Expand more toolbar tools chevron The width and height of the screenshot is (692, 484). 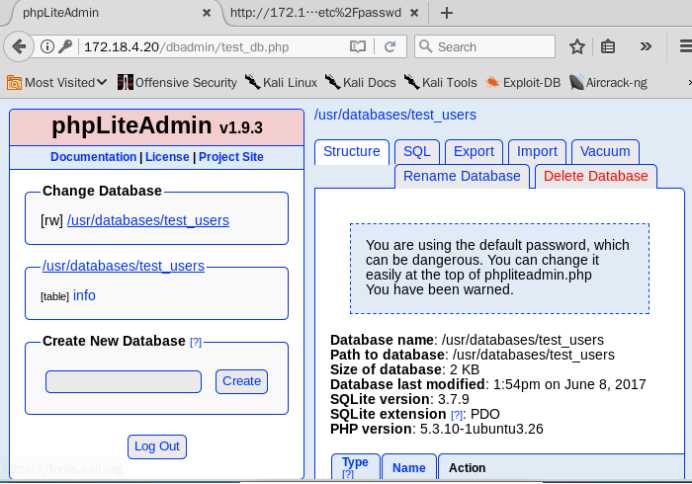[645, 46]
